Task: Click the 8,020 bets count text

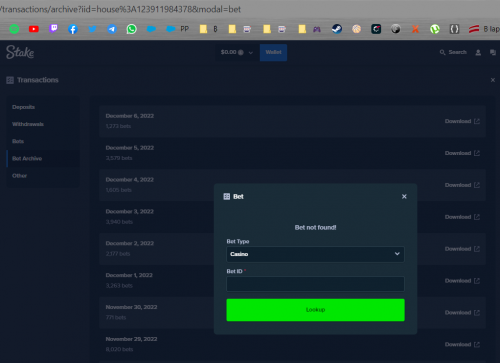Action: (x=119, y=349)
